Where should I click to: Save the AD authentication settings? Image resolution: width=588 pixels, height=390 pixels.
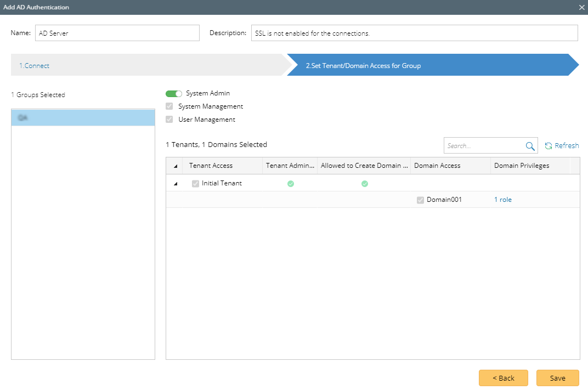[x=557, y=378]
